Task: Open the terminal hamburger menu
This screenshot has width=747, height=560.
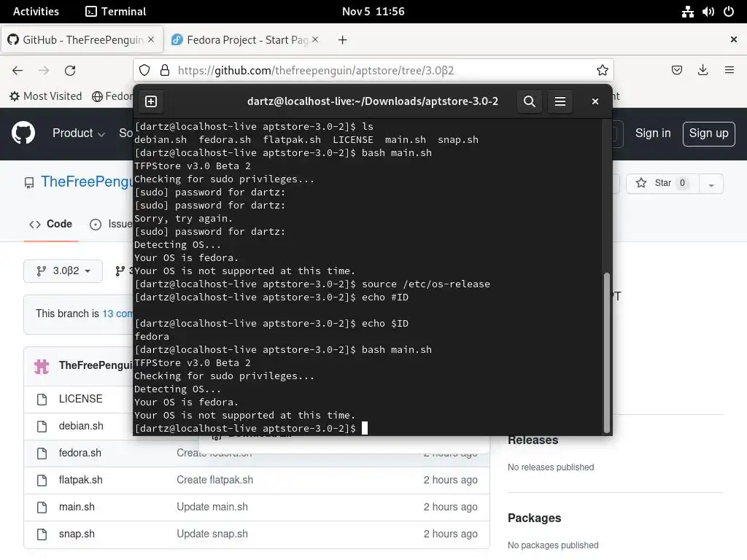Action: point(560,101)
